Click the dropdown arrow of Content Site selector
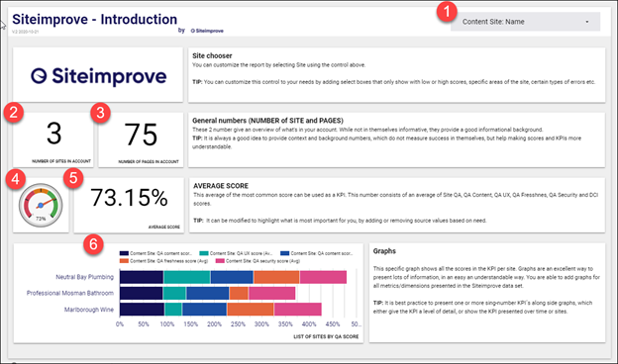 click(x=587, y=22)
